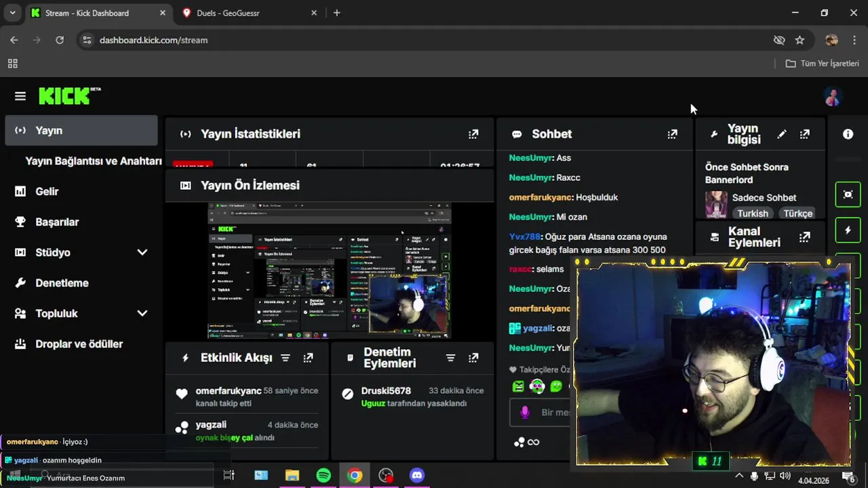Image resolution: width=868 pixels, height=488 pixels.
Task: Open Discord from the taskbar
Action: click(417, 475)
